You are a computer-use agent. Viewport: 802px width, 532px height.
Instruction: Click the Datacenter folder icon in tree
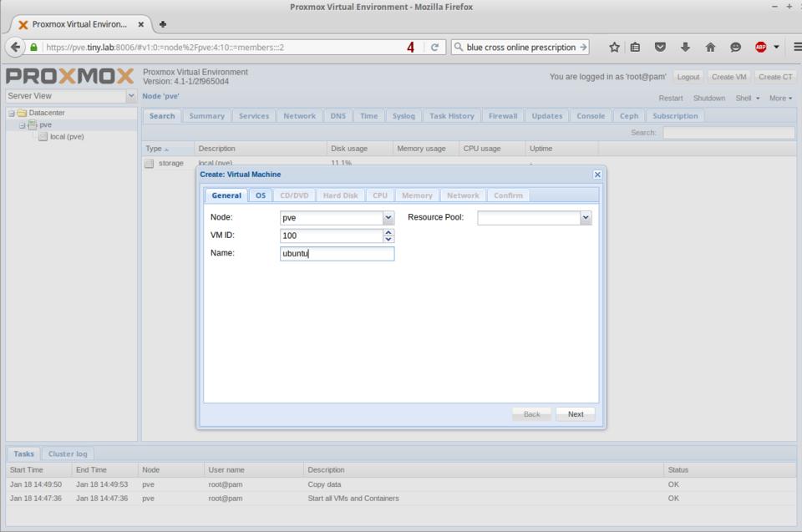pyautogui.click(x=22, y=113)
